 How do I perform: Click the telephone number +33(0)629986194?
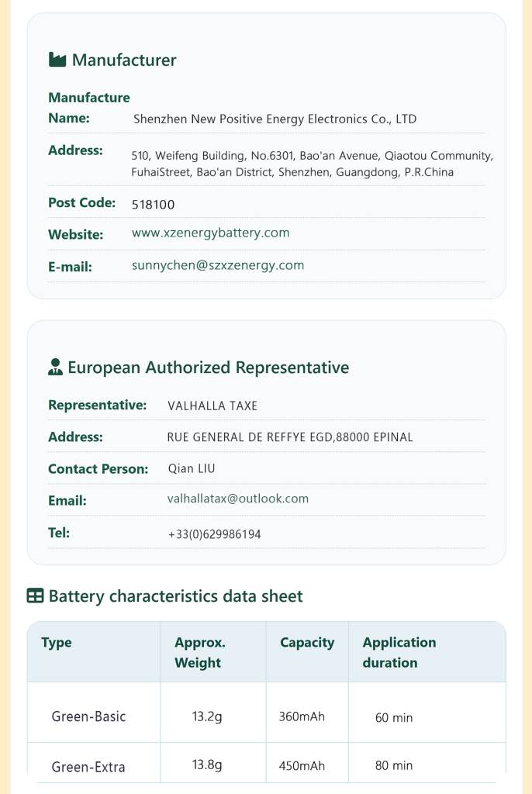pyautogui.click(x=214, y=534)
